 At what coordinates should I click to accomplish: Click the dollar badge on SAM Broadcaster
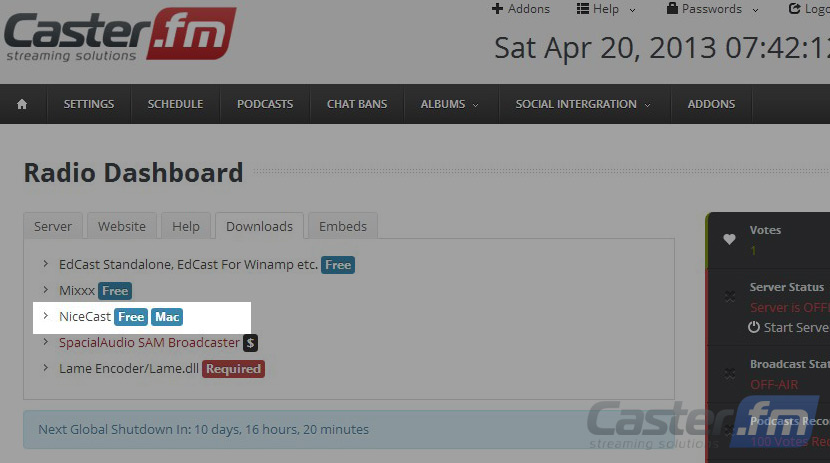point(250,343)
